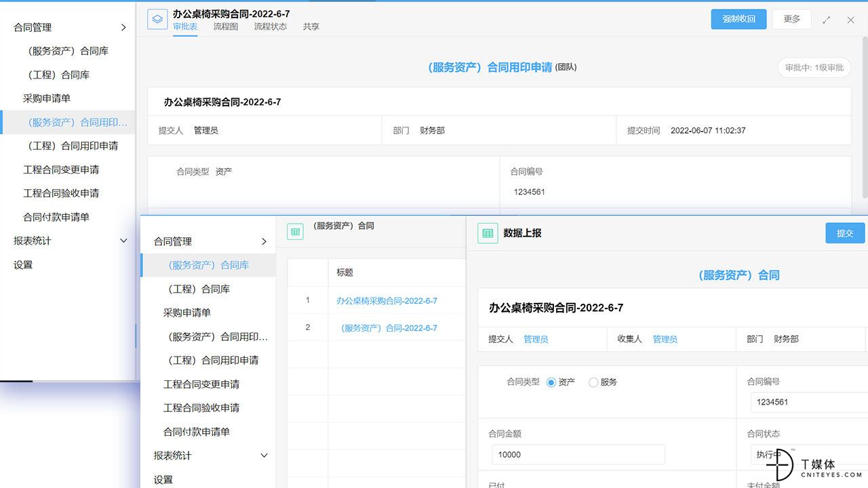Open the 办公桌椅采购合同-2022-6-7 link in the table
Viewport: 868px width, 488px height.
pos(387,300)
